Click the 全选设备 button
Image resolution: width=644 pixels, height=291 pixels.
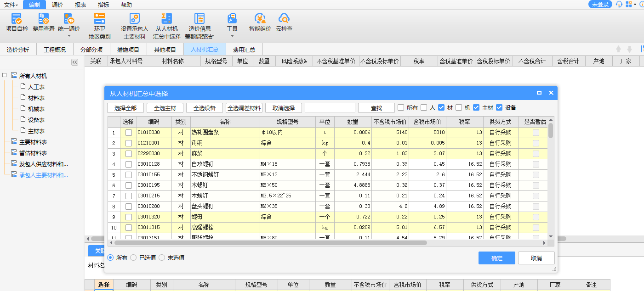click(205, 108)
